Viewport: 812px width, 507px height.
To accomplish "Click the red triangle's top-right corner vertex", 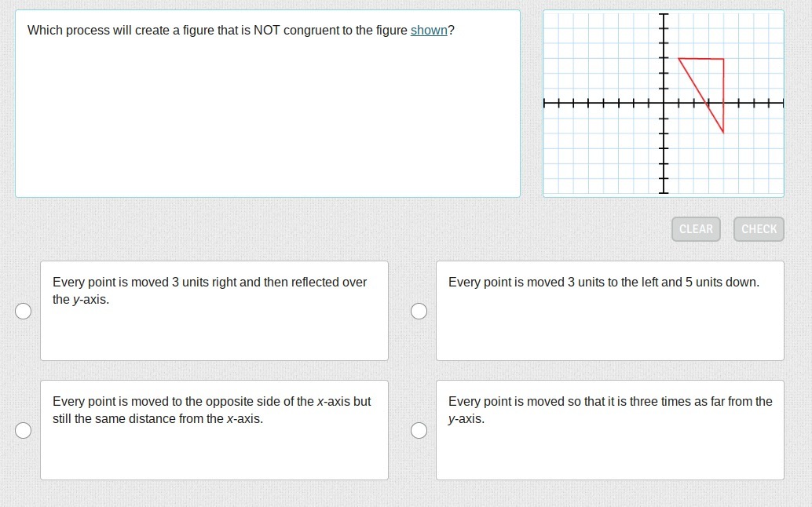I will (723, 59).
